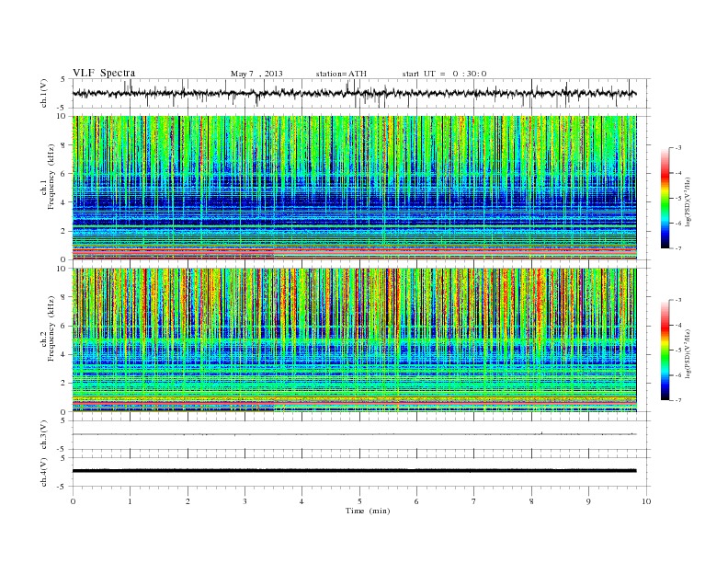Image resolution: width=728 pixels, height=563 pixels.
Task: Click the time axis tick label "3"
Action: pos(245,501)
